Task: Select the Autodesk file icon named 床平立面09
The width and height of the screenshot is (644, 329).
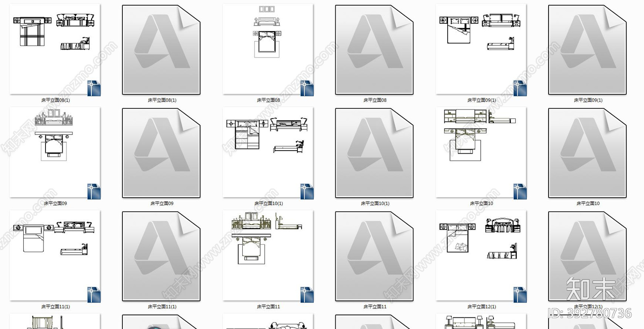Action: (x=161, y=153)
